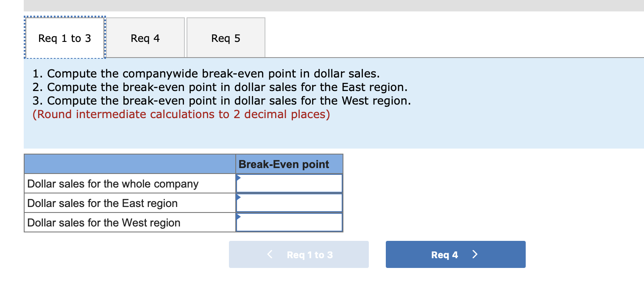Viewport: 644px width, 287px height.
Task: Click the red rounding instruction text
Action: (181, 114)
